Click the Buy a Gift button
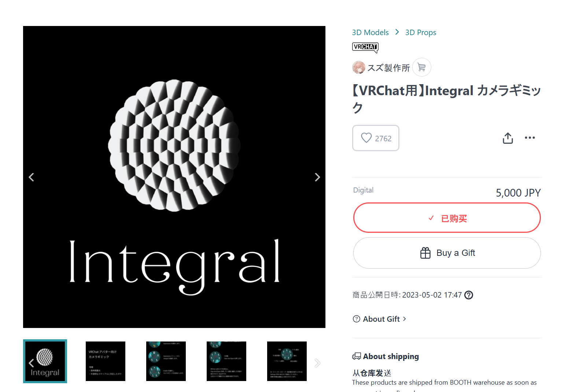 coord(447,253)
